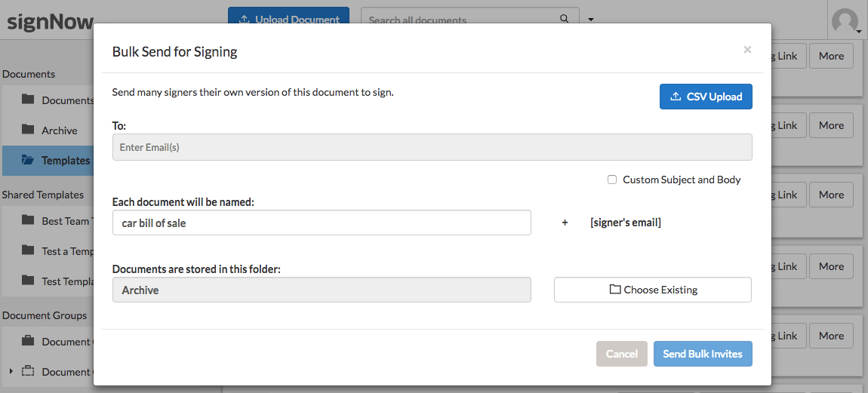Click the bottom More button
This screenshot has width=868, height=393.
click(832, 336)
